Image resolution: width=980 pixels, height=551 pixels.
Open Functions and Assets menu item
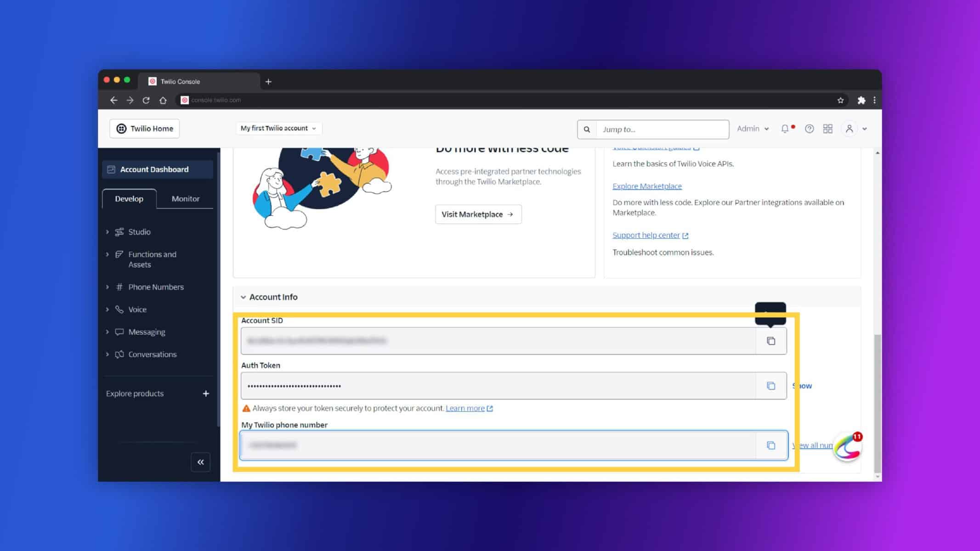pyautogui.click(x=152, y=259)
